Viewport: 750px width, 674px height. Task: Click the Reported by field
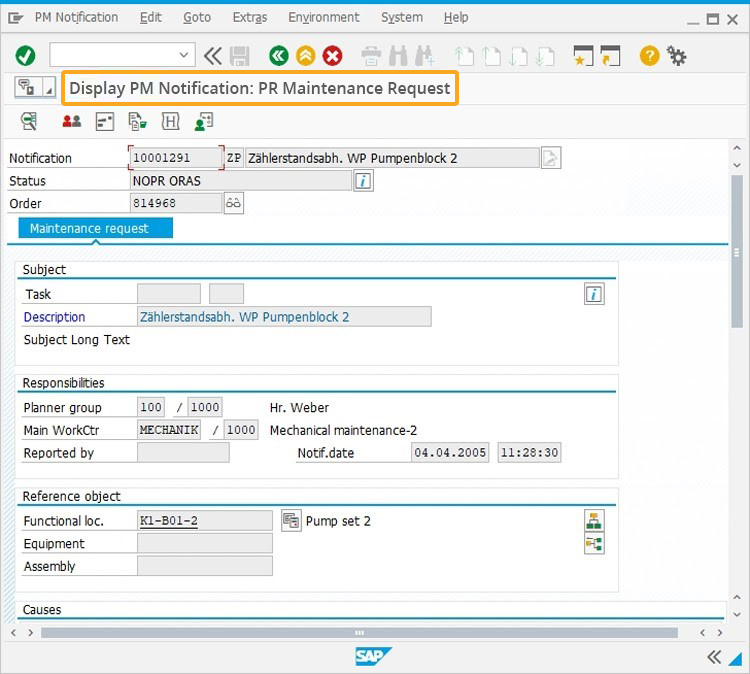coord(183,453)
